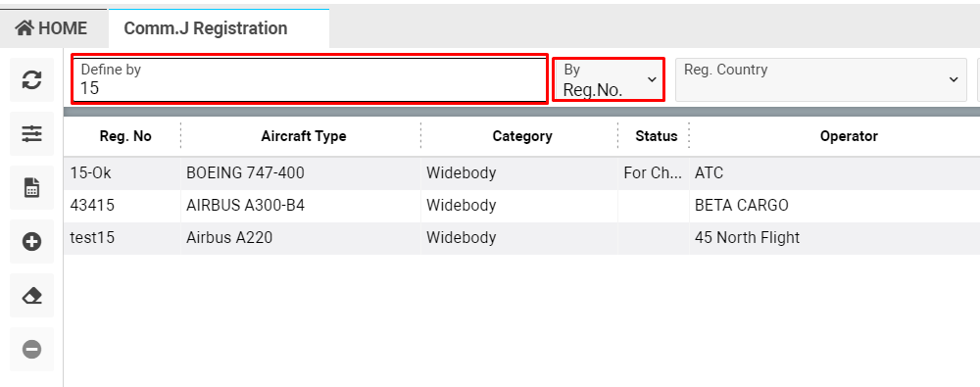The width and height of the screenshot is (980, 387).
Task: Click the remove minus circle icon
Action: [x=32, y=349]
